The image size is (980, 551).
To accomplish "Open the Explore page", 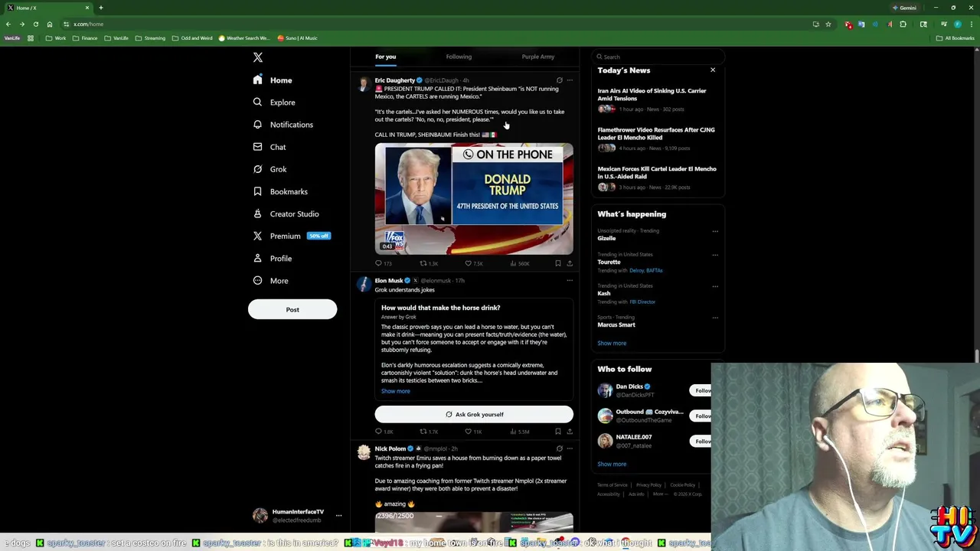I will [x=274, y=103].
